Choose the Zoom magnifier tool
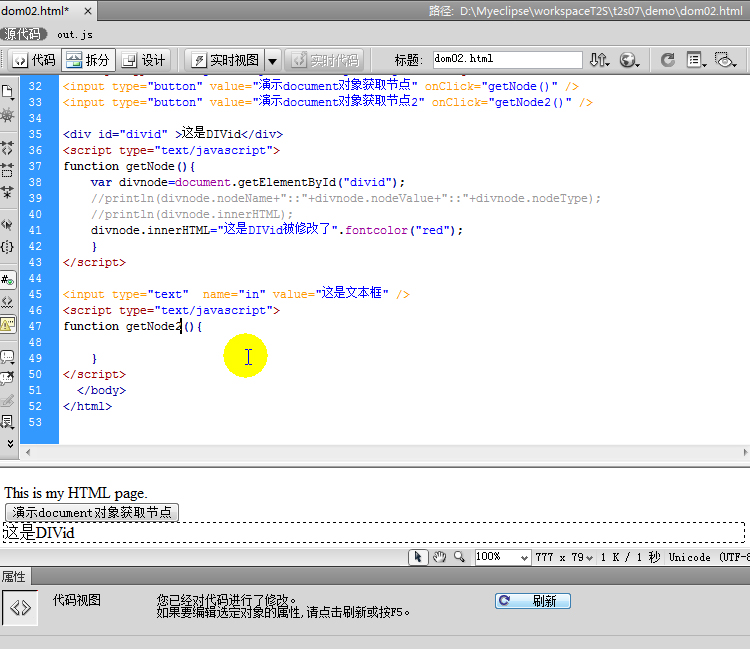 click(460, 557)
